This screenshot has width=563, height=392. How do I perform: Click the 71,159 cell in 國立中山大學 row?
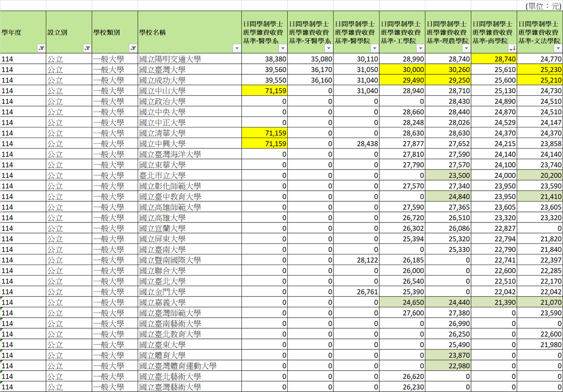tap(265, 91)
